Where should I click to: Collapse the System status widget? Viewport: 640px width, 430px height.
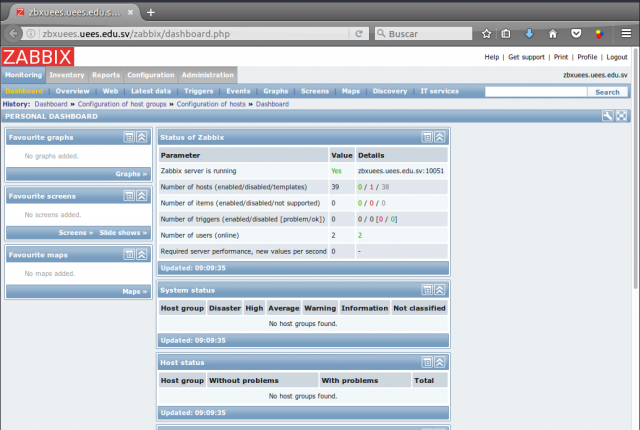pyautogui.click(x=440, y=290)
